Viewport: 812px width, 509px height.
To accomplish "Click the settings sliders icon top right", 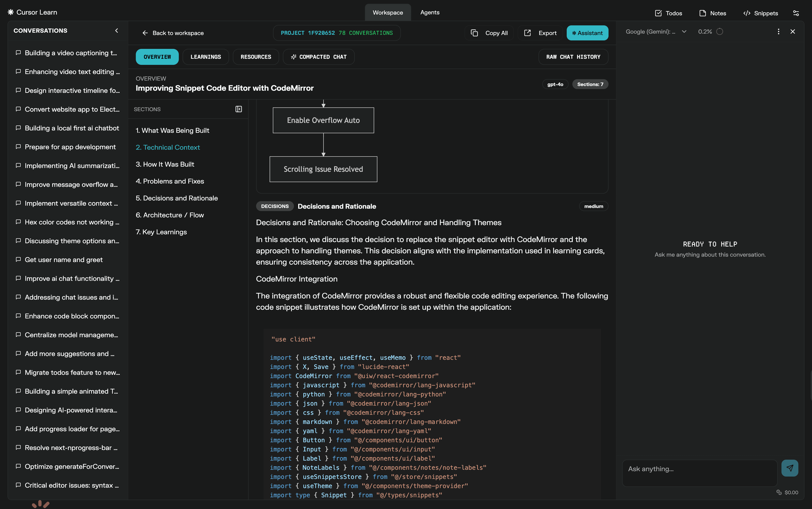I will coord(796,13).
